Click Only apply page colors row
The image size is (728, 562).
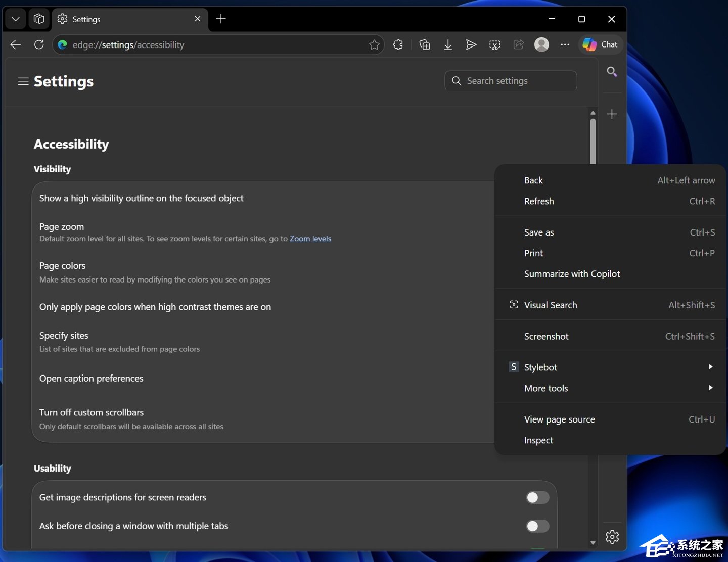point(263,307)
